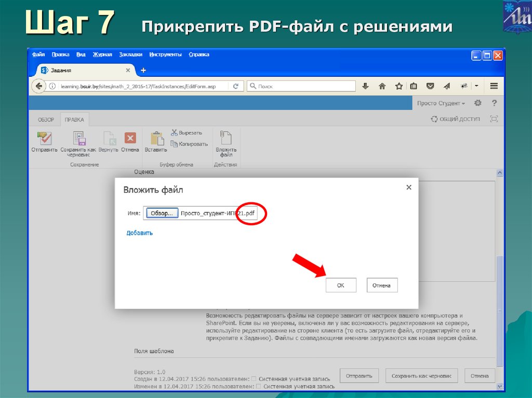Image resolution: width=532 pixels, height=398 pixels.
Task: Close the Задания browser tab
Action: tap(128, 70)
